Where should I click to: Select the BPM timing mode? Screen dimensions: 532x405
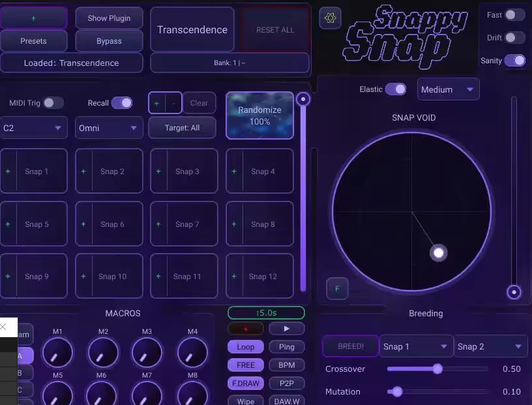click(x=287, y=365)
